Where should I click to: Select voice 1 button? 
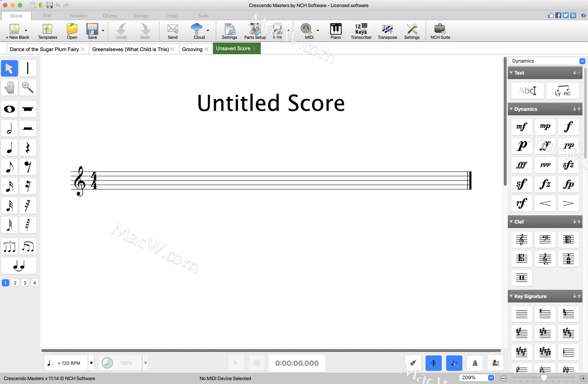(x=6, y=283)
